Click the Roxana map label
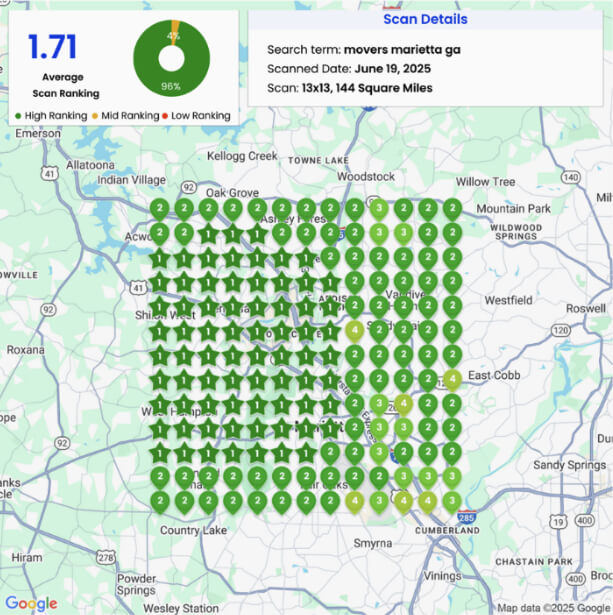 [25, 350]
